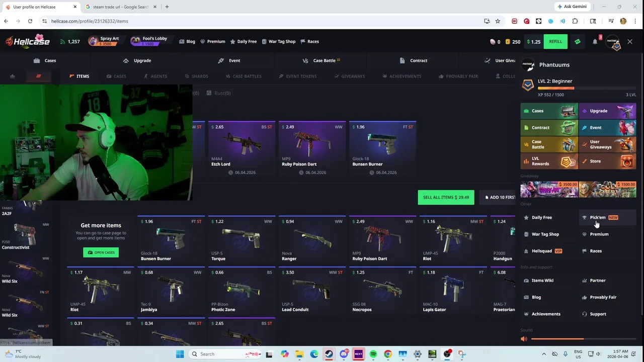Open Blog link in top navigation
The height and width of the screenshot is (362, 644).
pos(187,42)
